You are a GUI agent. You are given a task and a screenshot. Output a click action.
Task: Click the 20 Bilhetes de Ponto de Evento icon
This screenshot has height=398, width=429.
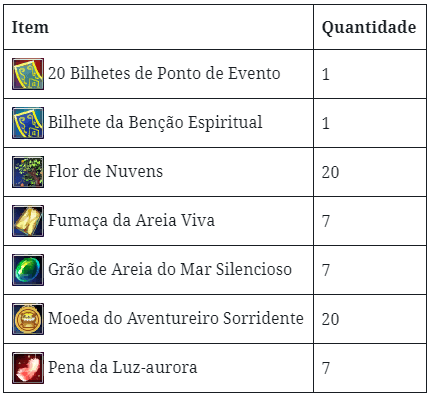click(28, 74)
